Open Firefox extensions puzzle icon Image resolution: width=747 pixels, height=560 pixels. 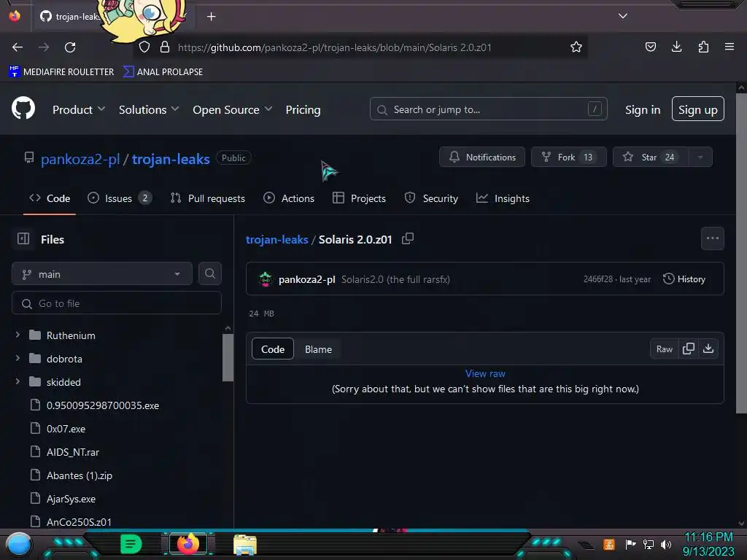click(703, 47)
